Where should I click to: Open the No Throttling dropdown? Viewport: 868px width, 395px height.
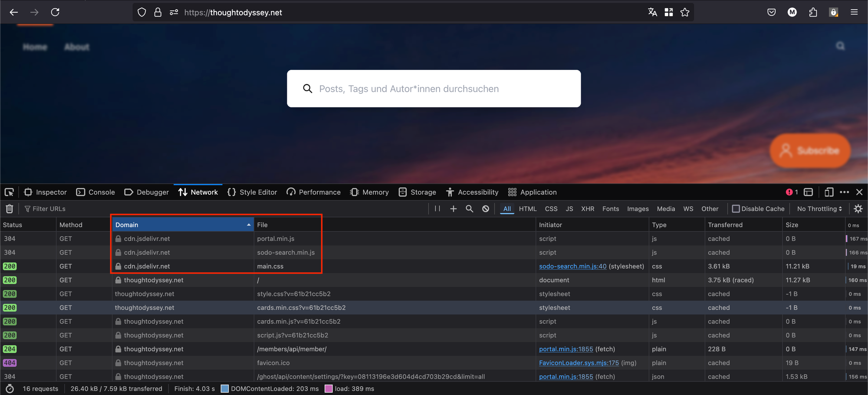click(819, 209)
